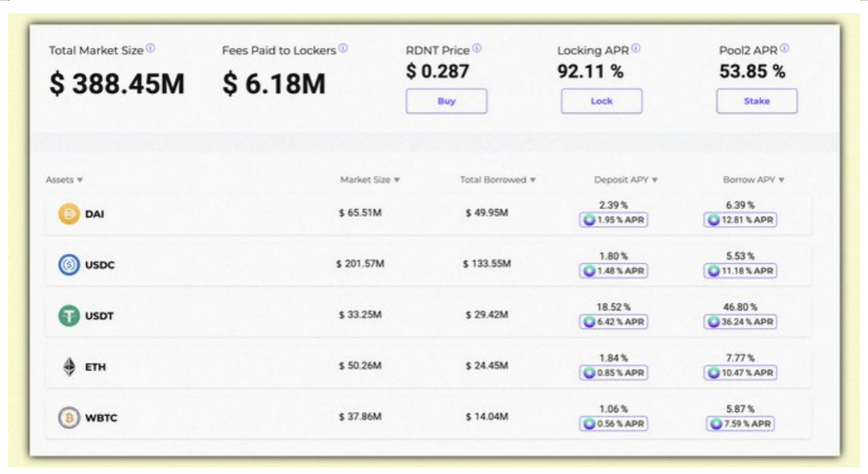Click the Buy button under RDNT Price
Screen dimensions: 868x474
pyautogui.click(x=446, y=101)
